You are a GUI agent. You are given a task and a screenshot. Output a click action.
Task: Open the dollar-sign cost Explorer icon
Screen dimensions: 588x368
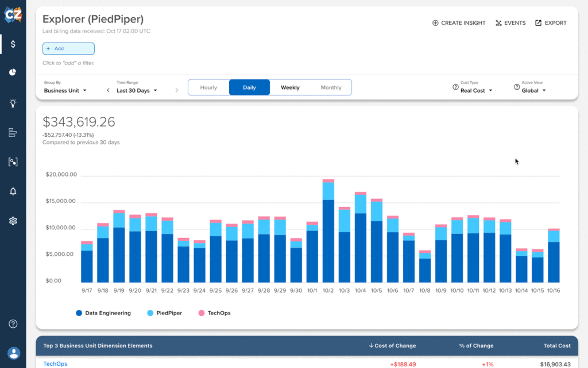(x=13, y=44)
